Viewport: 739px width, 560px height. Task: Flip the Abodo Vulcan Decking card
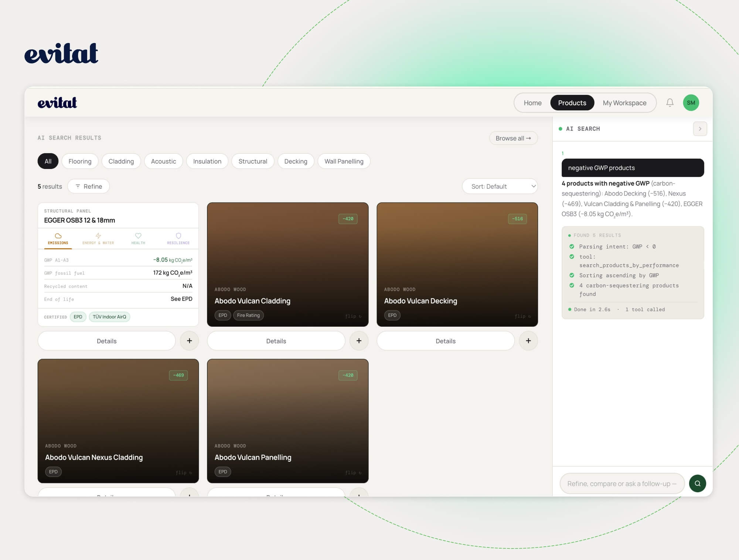coord(523,316)
